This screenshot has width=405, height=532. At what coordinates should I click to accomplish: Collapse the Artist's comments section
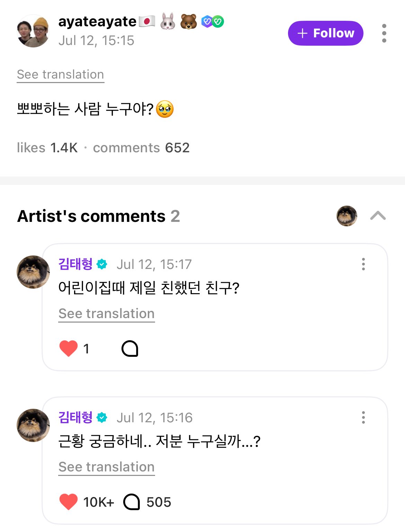tap(378, 216)
